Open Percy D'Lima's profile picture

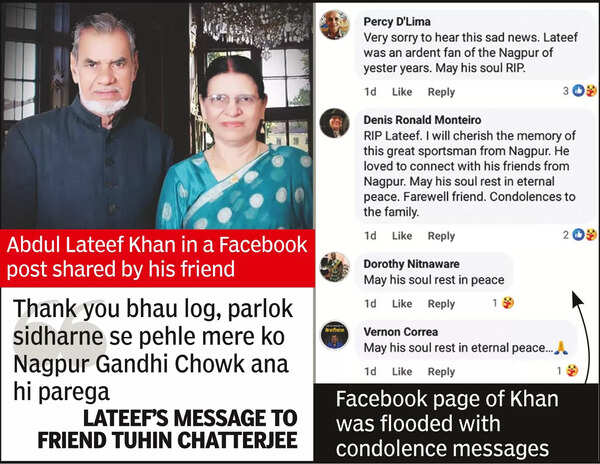tap(335, 24)
